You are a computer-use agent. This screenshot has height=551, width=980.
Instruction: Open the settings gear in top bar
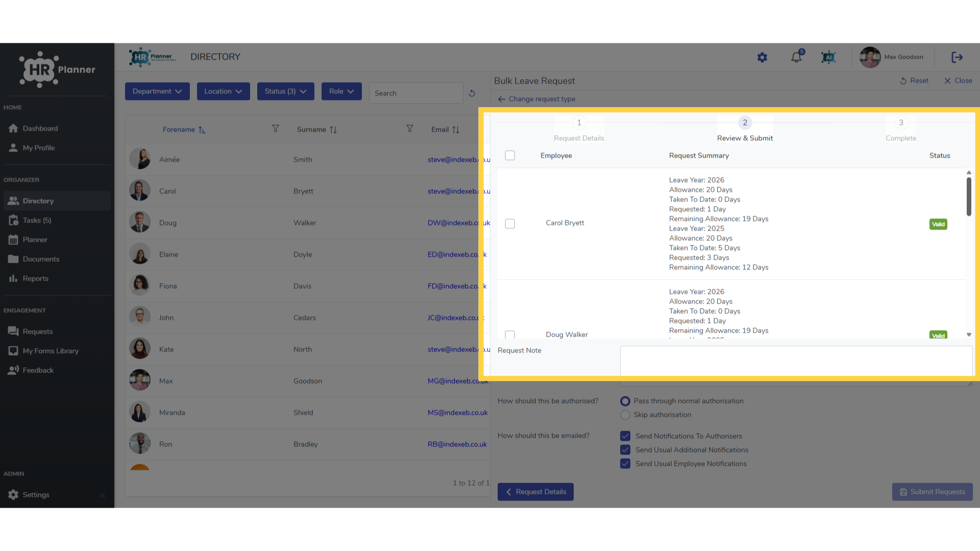pos(762,58)
